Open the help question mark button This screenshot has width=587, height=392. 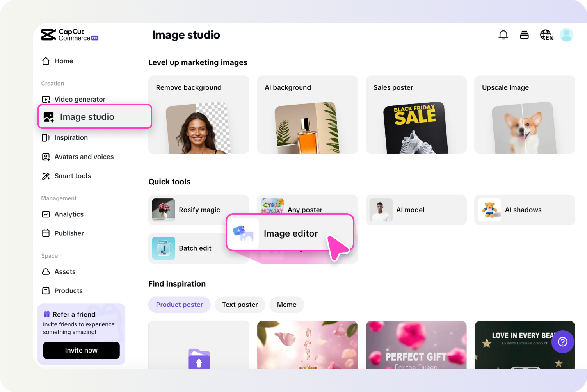(562, 342)
